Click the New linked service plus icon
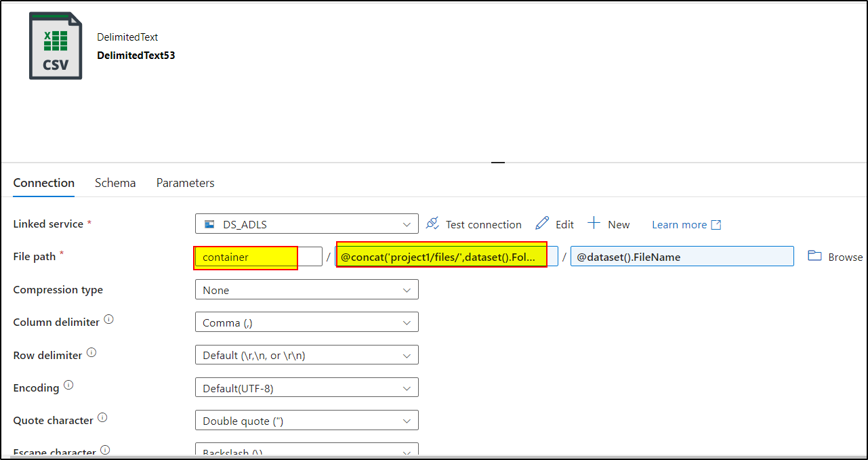The width and height of the screenshot is (868, 460). pos(593,224)
